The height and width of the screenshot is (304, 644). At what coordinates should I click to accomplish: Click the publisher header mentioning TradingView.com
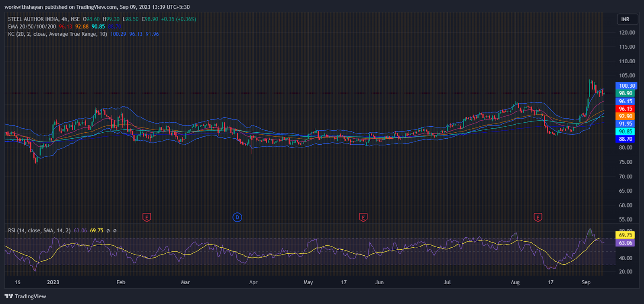point(97,7)
